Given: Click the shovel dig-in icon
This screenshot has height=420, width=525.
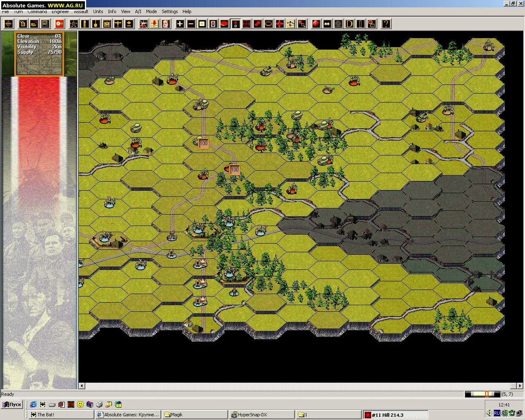Looking at the screenshot, I should pyautogui.click(x=96, y=24).
